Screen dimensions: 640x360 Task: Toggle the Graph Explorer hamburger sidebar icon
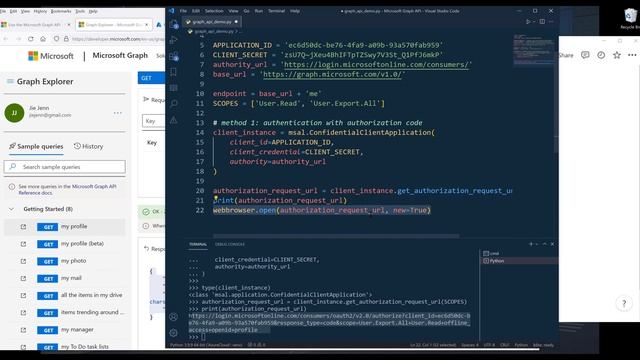point(10,82)
